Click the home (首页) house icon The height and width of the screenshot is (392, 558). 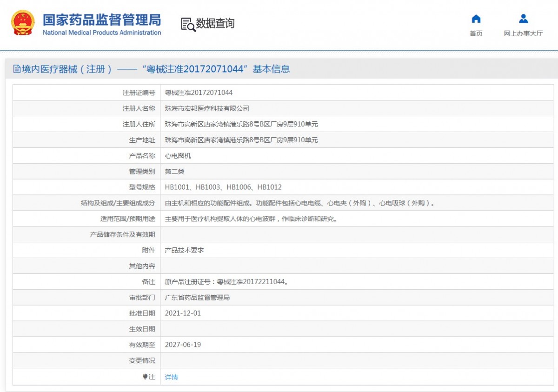[x=476, y=19]
